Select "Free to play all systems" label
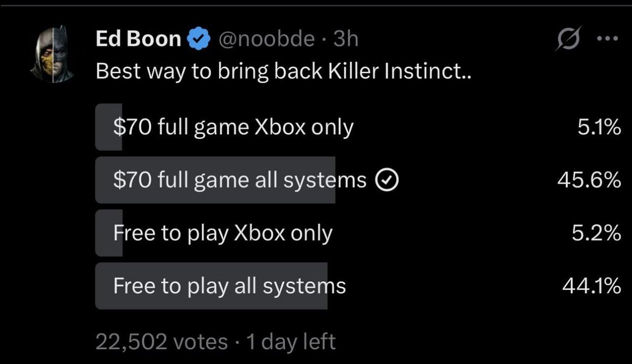Screen dimensions: 632x364 click(x=230, y=286)
